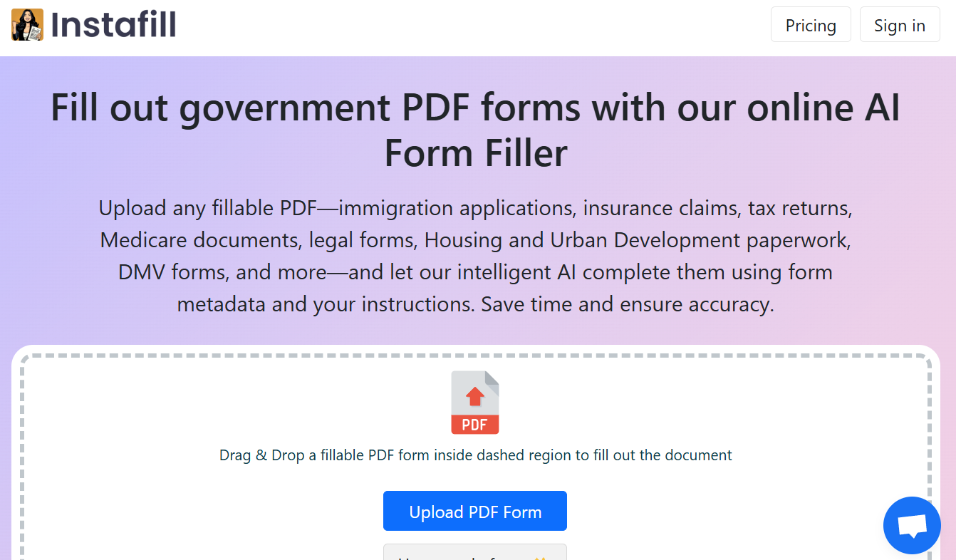Click the main headline about government PDF forms
Viewport: 956px width, 560px height.
475,108
